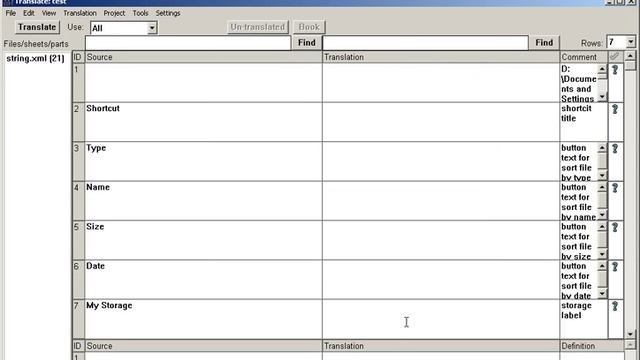
Task: Click the question mark icon in Date row
Action: 615,267
